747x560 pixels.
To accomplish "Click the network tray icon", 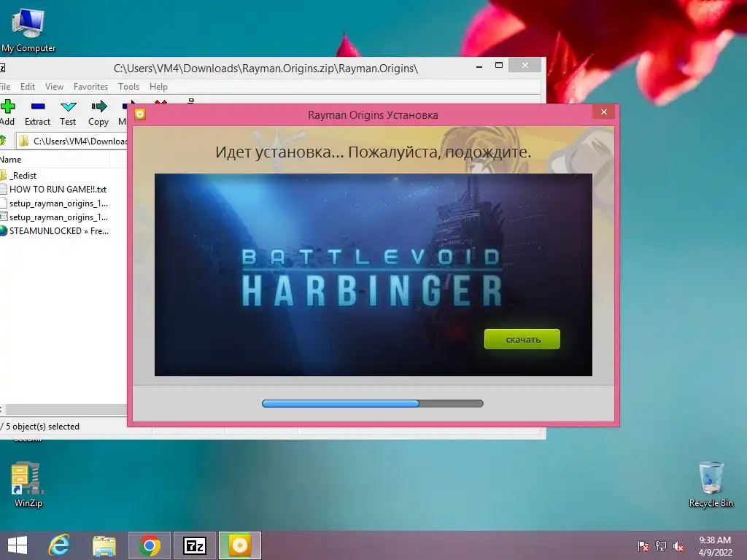I will click(661, 546).
